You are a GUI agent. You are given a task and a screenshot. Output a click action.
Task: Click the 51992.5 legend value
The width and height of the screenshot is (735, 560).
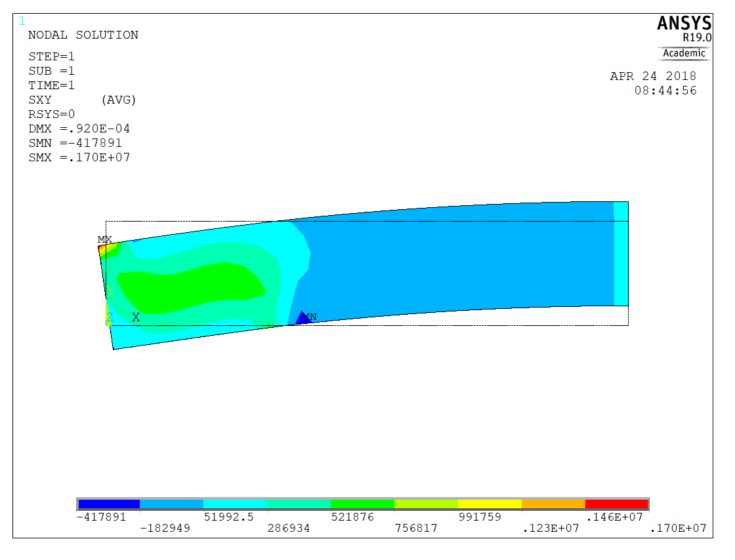pos(229,517)
